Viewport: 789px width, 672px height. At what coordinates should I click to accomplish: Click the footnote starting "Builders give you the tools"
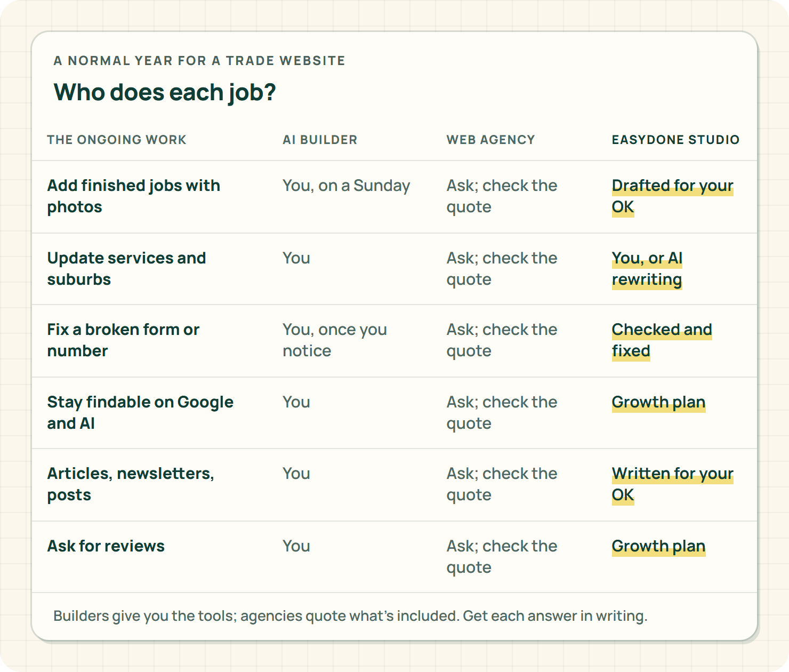coord(350,616)
